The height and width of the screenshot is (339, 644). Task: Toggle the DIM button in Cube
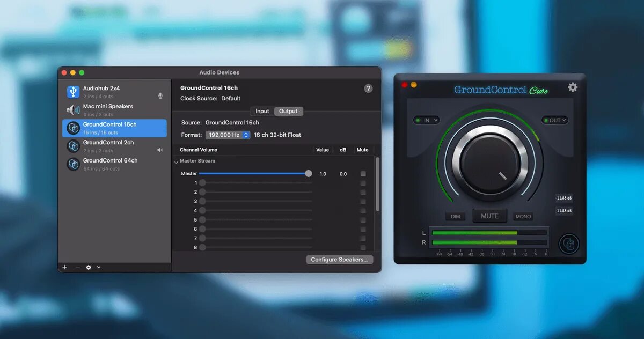[x=456, y=217]
